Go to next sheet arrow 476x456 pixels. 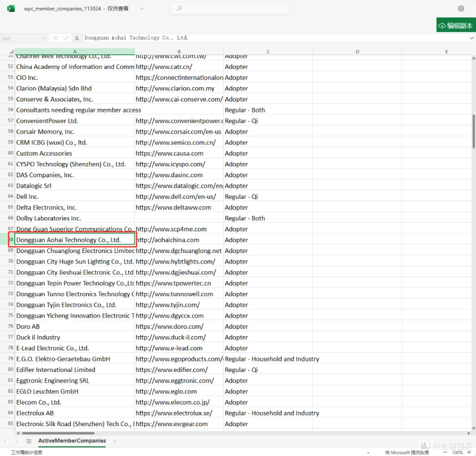pyautogui.click(x=17, y=441)
